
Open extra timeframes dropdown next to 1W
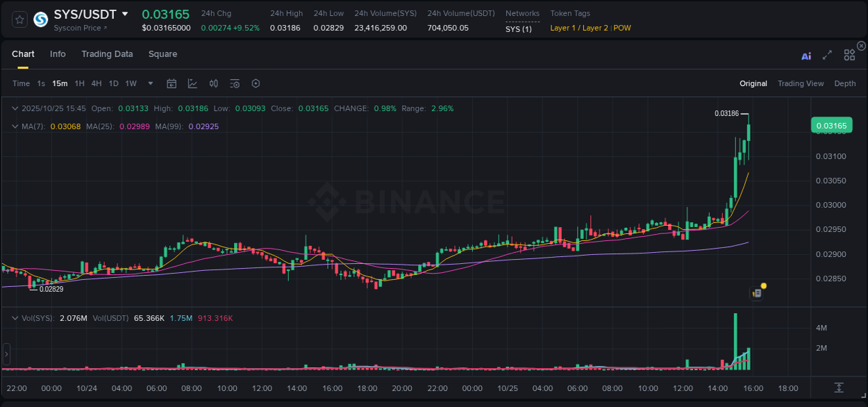click(150, 83)
